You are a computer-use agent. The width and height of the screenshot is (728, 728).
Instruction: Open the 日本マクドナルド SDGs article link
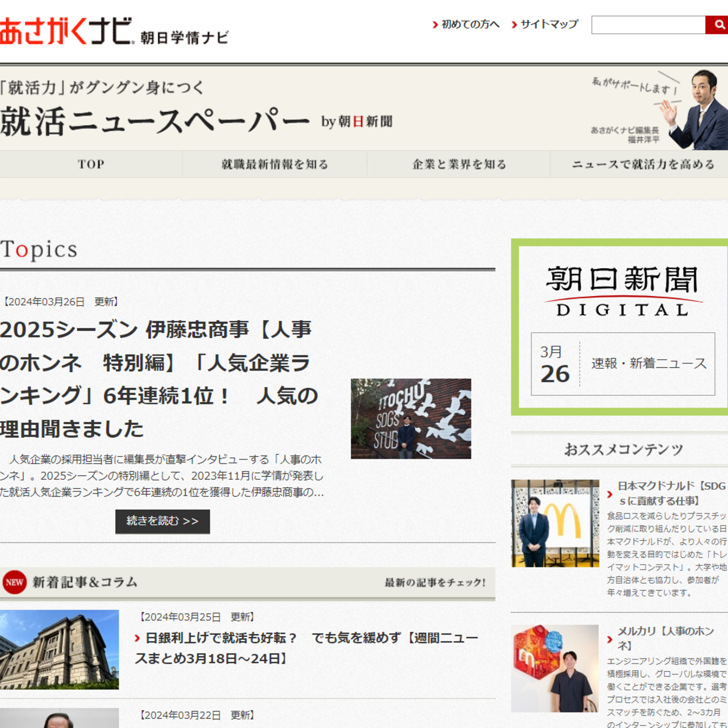672,493
